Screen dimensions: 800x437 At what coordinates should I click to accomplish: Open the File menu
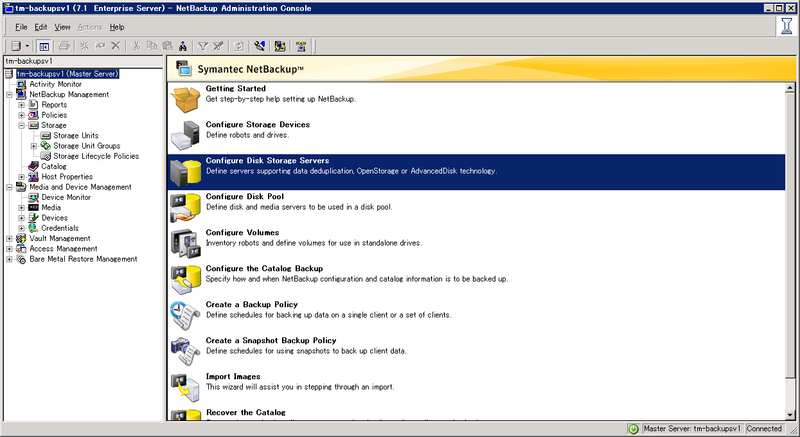click(x=21, y=27)
